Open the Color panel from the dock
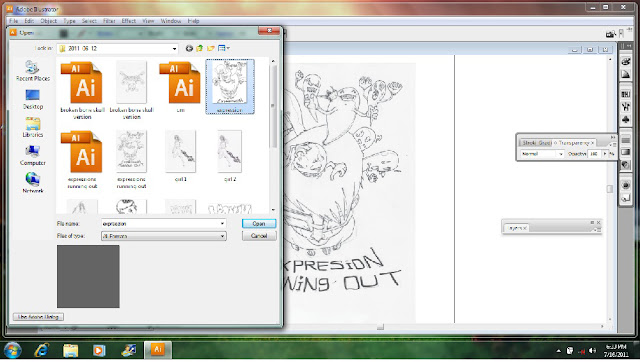This screenshot has height=362, width=640. click(x=626, y=62)
